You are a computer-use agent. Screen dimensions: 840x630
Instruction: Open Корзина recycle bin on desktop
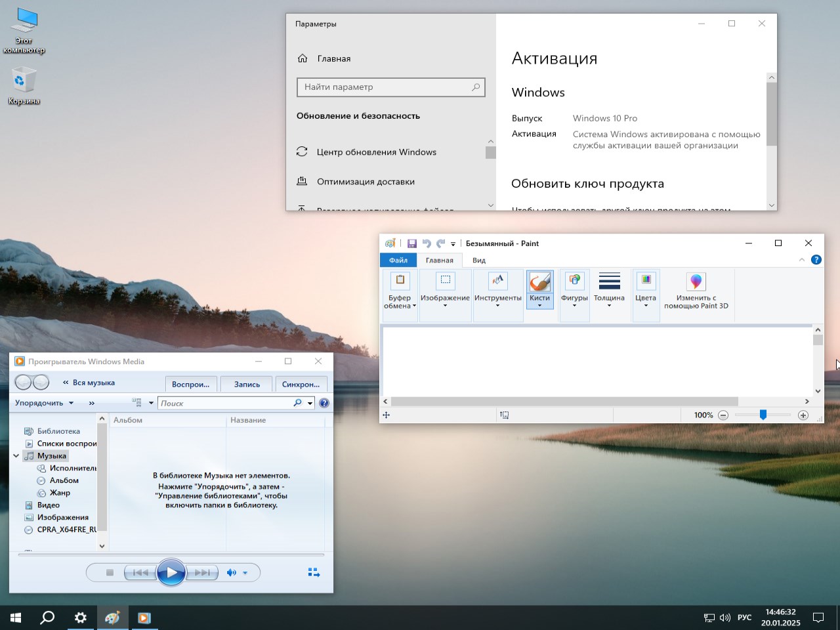(x=24, y=87)
